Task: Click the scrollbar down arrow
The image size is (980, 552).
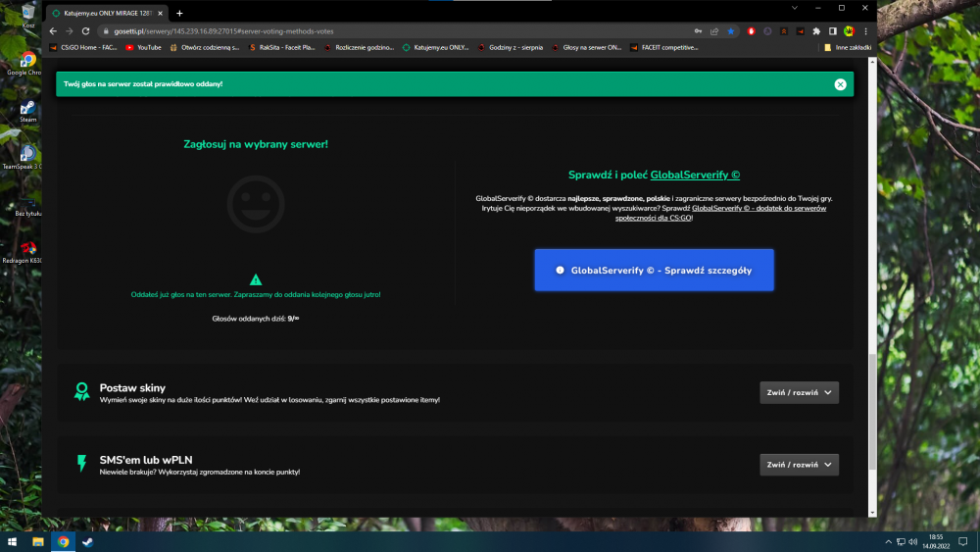Action: tap(872, 513)
